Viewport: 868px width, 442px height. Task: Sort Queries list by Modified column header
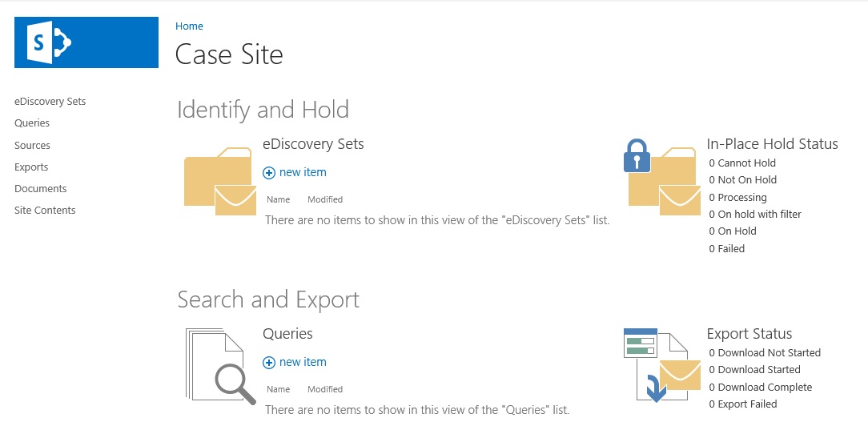325,389
